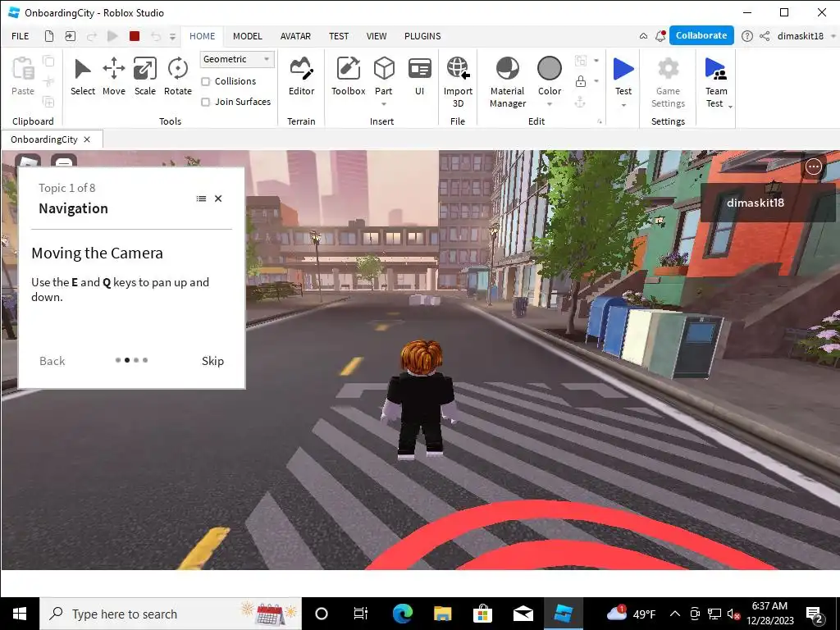The image size is (840, 630).
Task: Click the New file icon in quick access bar
Action: [x=48, y=36]
